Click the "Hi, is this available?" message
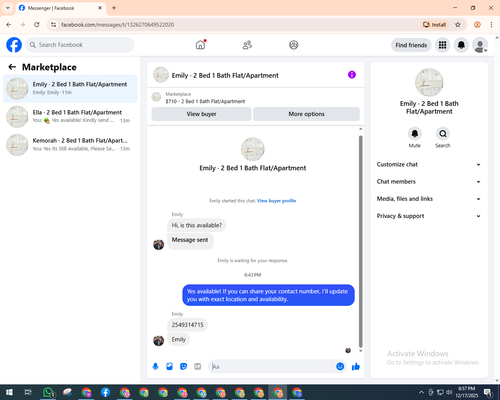The image size is (500, 400). 197,225
